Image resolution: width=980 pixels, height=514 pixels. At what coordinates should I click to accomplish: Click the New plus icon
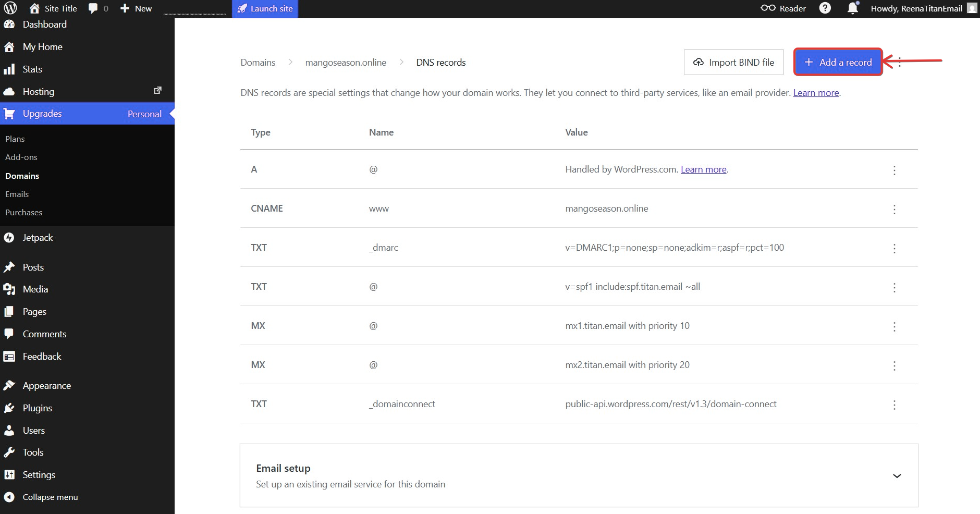[x=125, y=8]
